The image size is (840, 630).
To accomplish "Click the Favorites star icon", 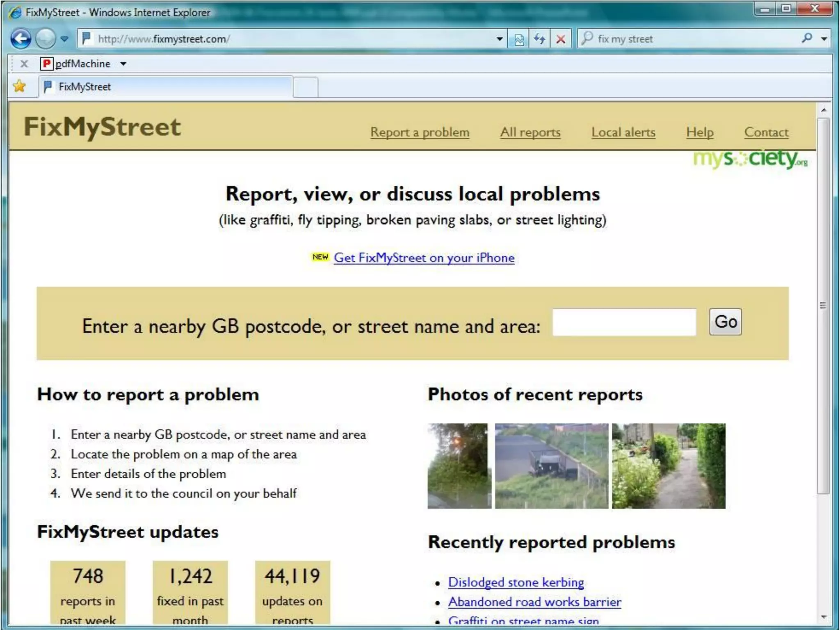I will tap(19, 87).
